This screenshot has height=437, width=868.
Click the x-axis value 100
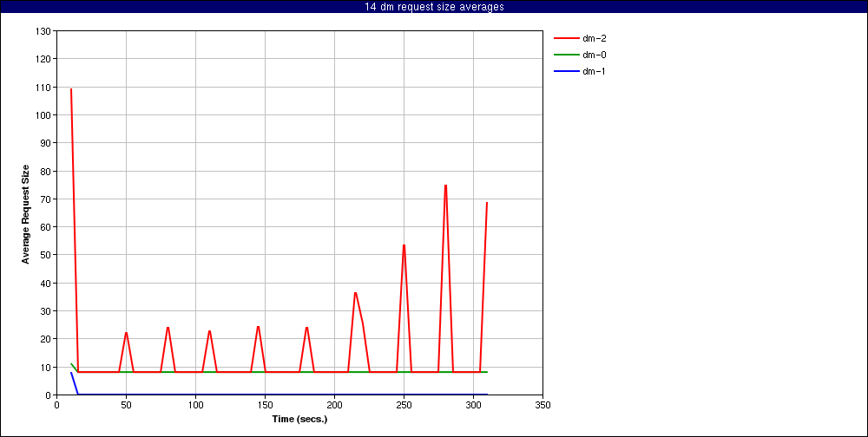click(195, 405)
